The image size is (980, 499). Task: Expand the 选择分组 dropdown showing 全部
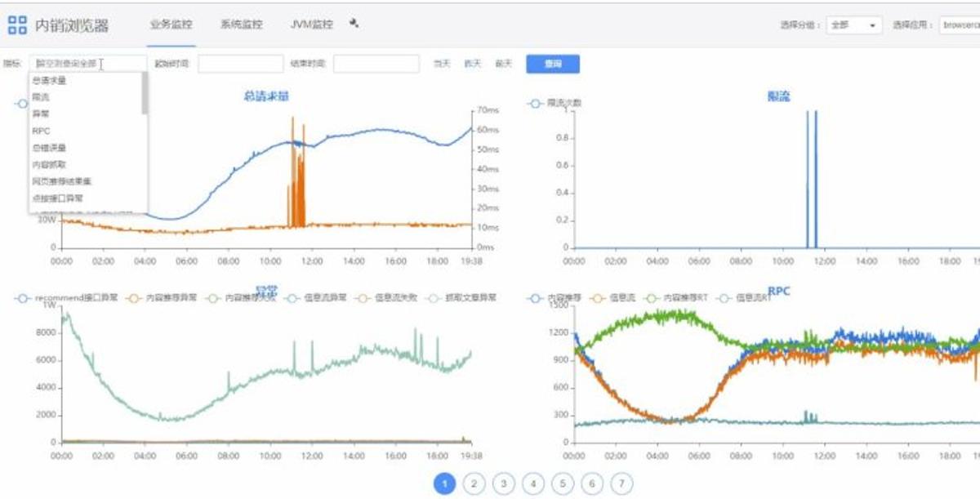[x=854, y=25]
